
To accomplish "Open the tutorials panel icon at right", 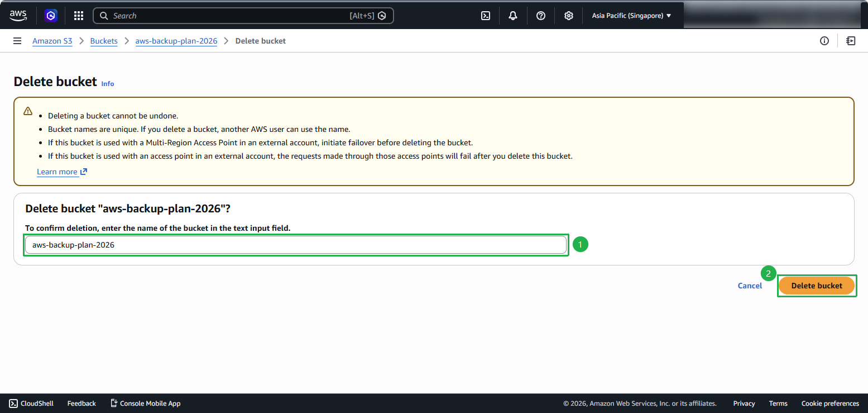I will [851, 41].
